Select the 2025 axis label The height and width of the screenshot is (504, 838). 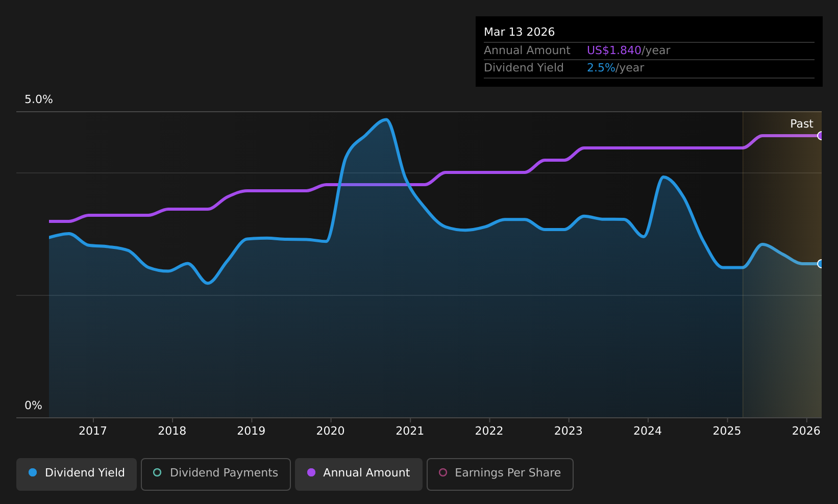(727, 431)
